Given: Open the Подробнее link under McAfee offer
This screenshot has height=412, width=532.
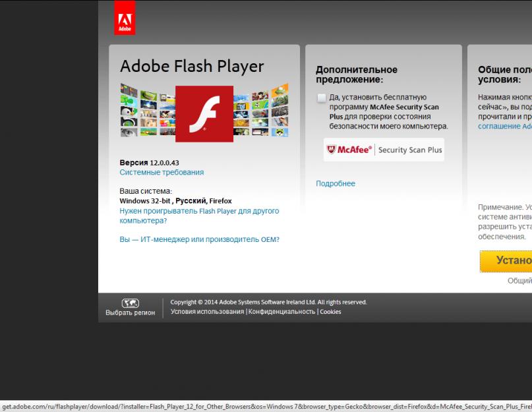Looking at the screenshot, I should [336, 184].
